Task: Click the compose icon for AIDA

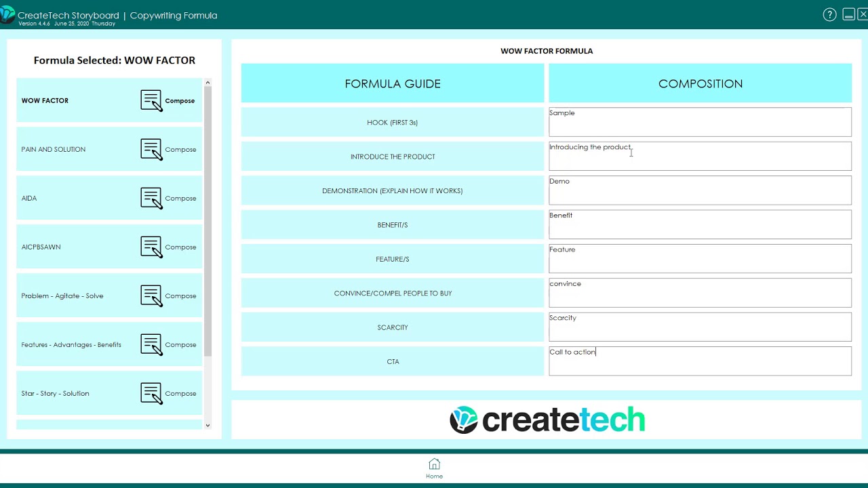Action: tap(151, 198)
